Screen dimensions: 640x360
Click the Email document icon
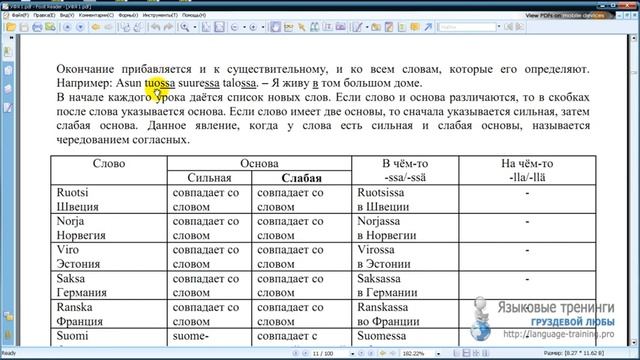point(50,27)
